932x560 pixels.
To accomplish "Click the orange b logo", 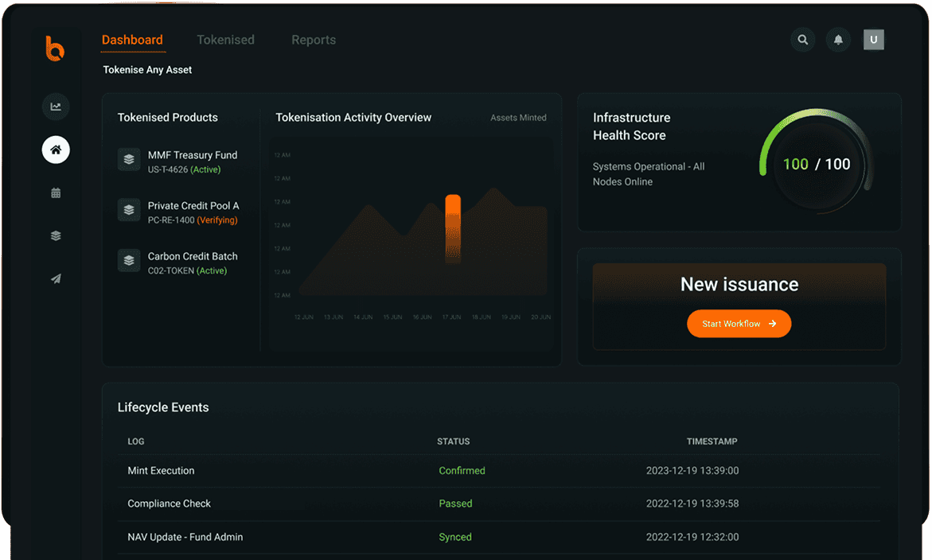I will point(56,49).
